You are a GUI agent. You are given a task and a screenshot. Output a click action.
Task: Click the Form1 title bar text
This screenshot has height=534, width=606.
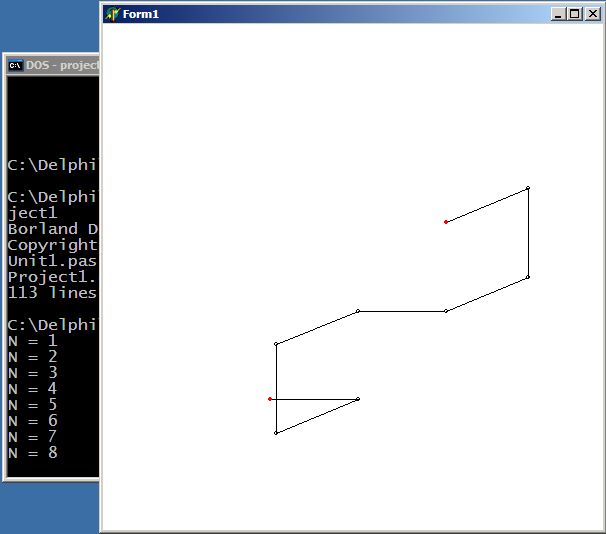coord(141,14)
